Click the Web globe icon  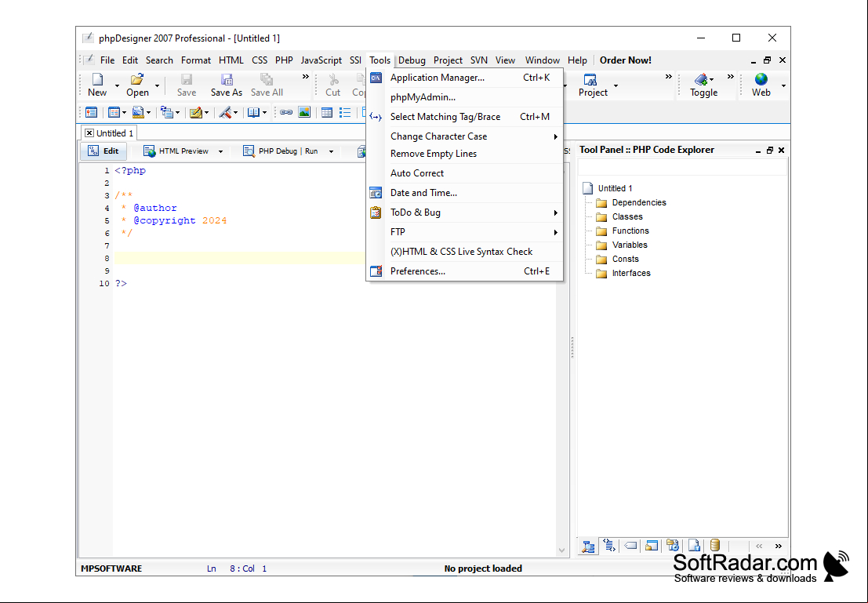(761, 79)
